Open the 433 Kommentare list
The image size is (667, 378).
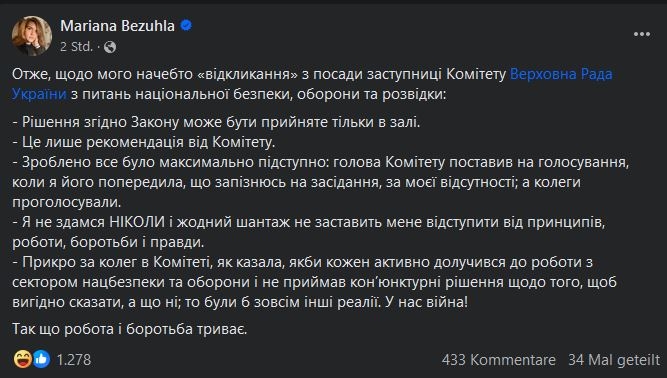tap(499, 360)
